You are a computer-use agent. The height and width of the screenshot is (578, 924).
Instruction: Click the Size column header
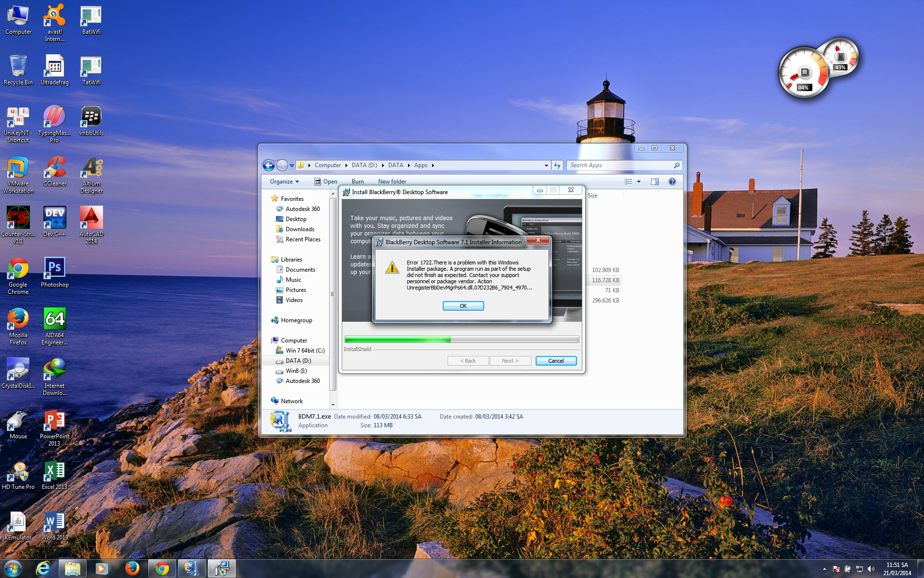[x=592, y=196]
